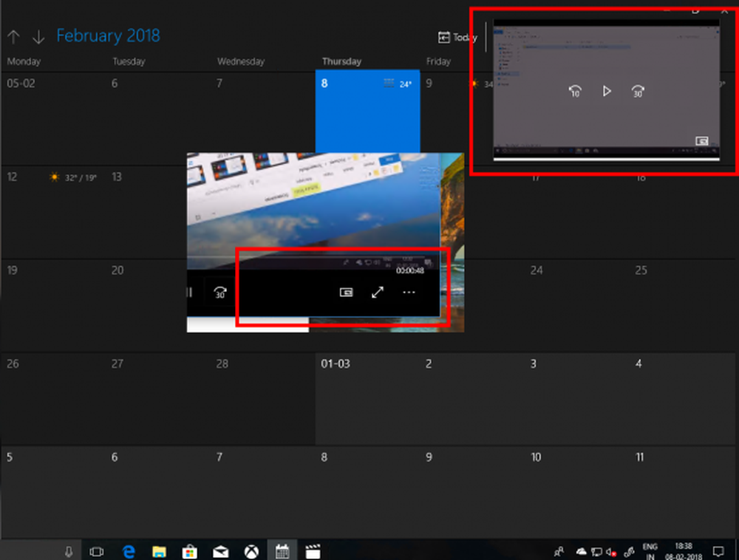Click the video seek bar in the mini player
The width and height of the screenshot is (739, 560).
pos(606,159)
